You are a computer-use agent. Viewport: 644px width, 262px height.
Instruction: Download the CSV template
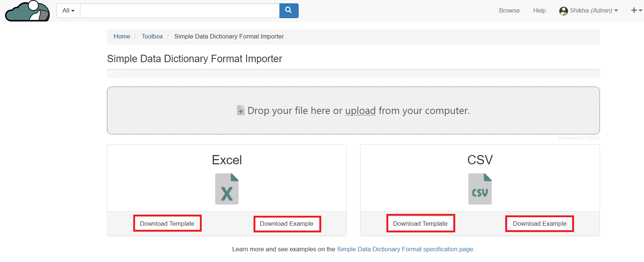coord(420,224)
